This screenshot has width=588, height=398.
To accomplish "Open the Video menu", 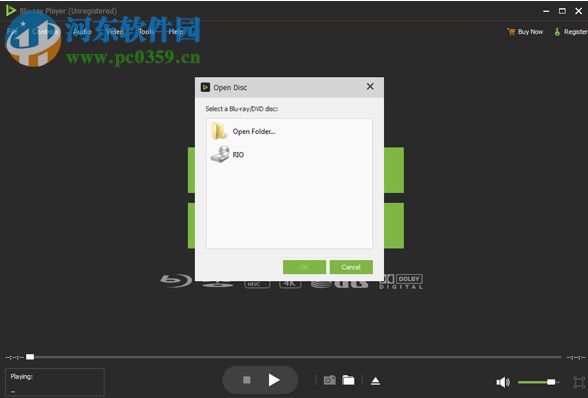I will [x=115, y=32].
